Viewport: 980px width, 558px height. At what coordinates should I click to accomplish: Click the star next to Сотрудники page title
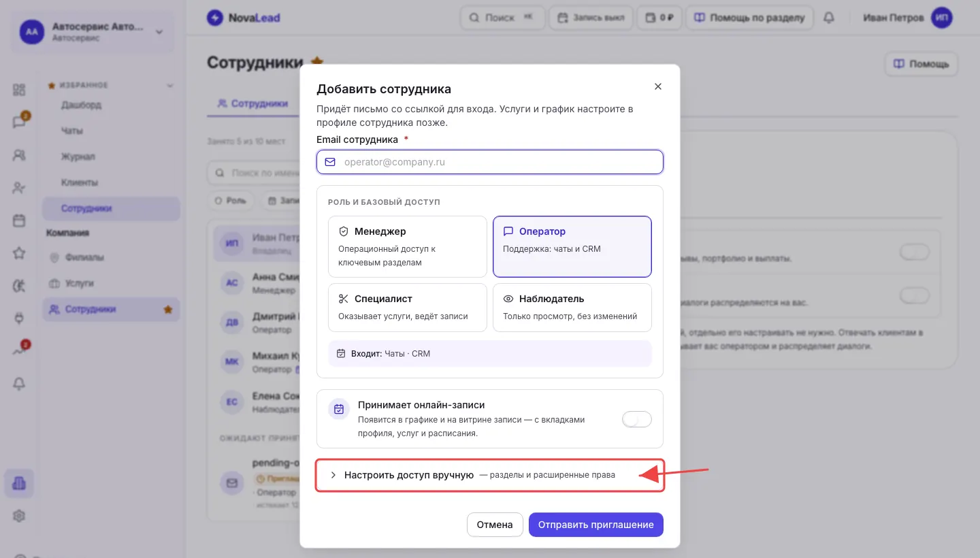click(316, 62)
